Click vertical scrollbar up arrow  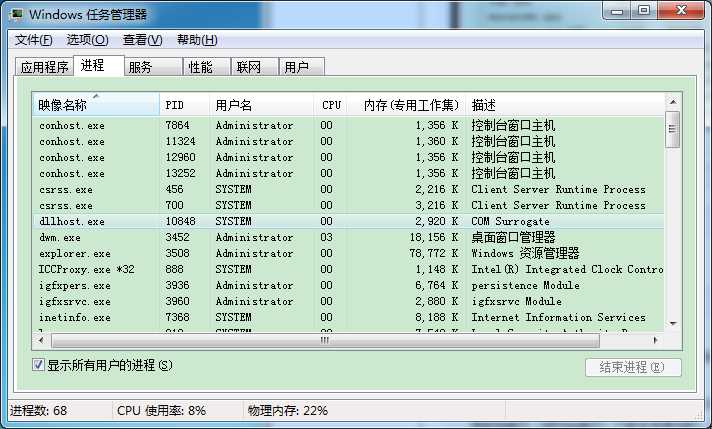[x=673, y=102]
